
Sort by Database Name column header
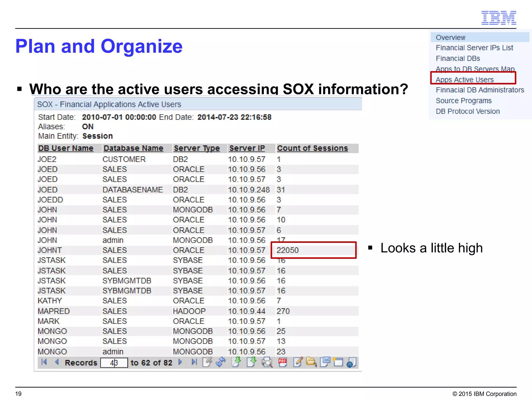coord(133,148)
